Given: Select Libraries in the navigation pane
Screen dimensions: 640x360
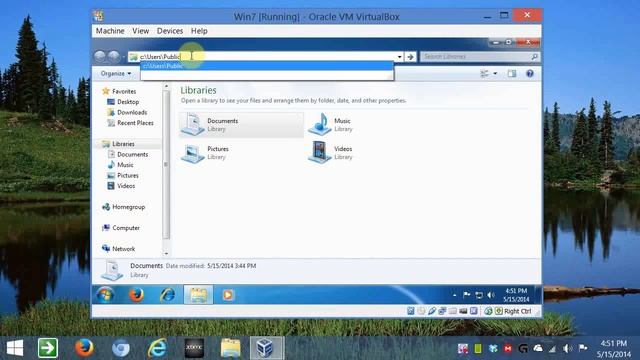Looking at the screenshot, I should (x=118, y=144).
